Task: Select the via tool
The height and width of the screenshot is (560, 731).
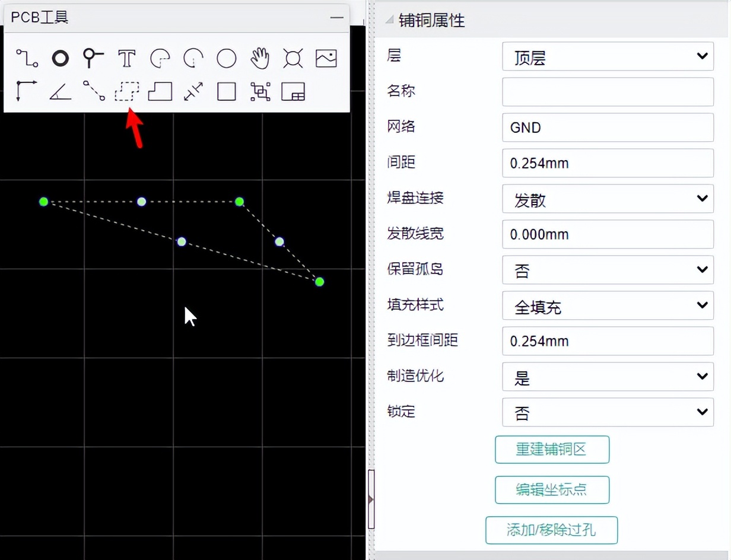Action: pyautogui.click(x=59, y=58)
